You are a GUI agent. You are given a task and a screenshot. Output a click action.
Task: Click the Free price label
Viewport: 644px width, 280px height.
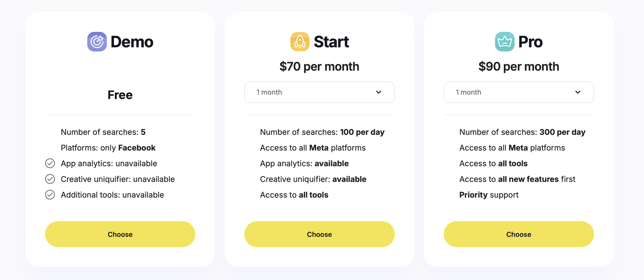pos(120,95)
